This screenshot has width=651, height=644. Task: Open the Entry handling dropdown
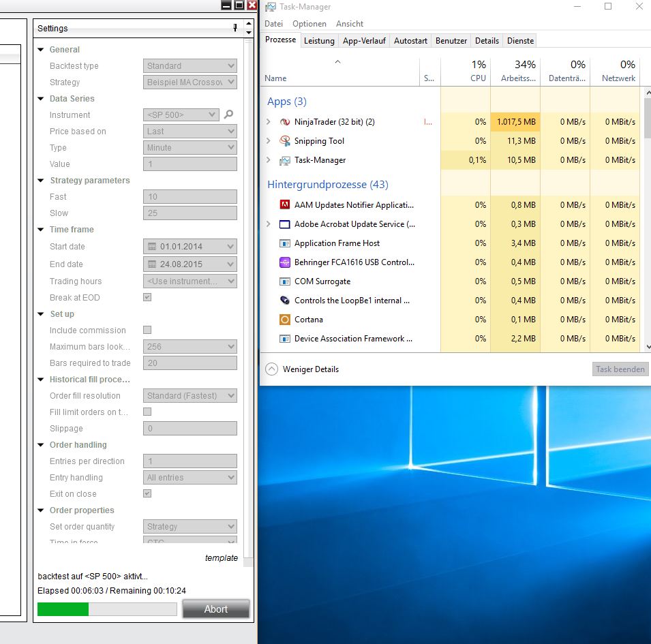[190, 477]
